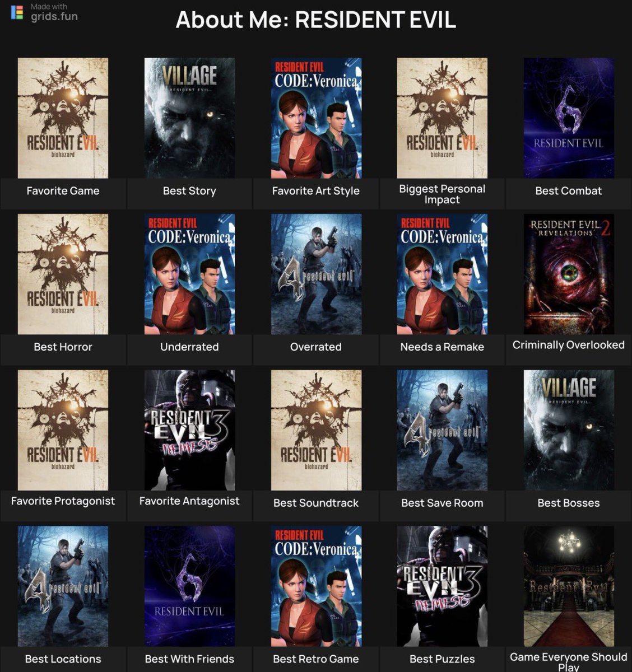
Task: Select the Best Combat Resident Evil 6 cover
Action: point(569,118)
